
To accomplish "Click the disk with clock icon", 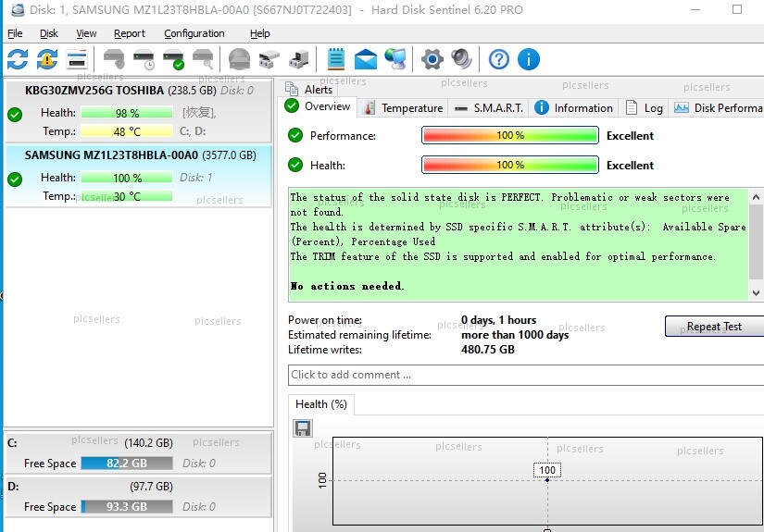I will coord(144,59).
